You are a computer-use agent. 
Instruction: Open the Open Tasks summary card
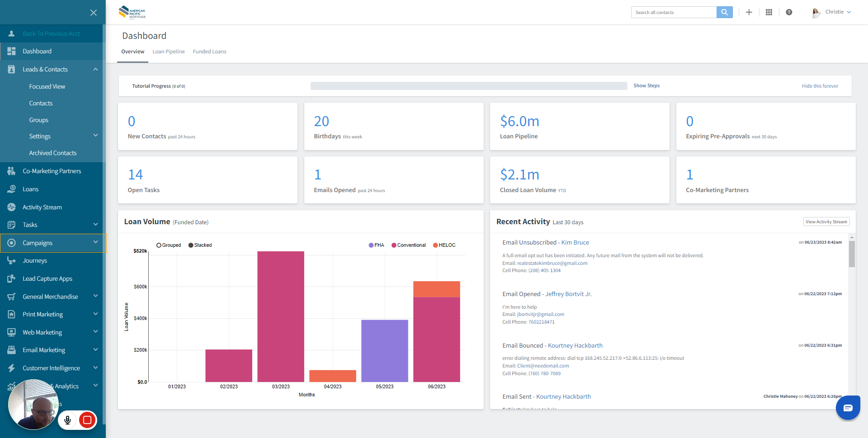click(208, 180)
